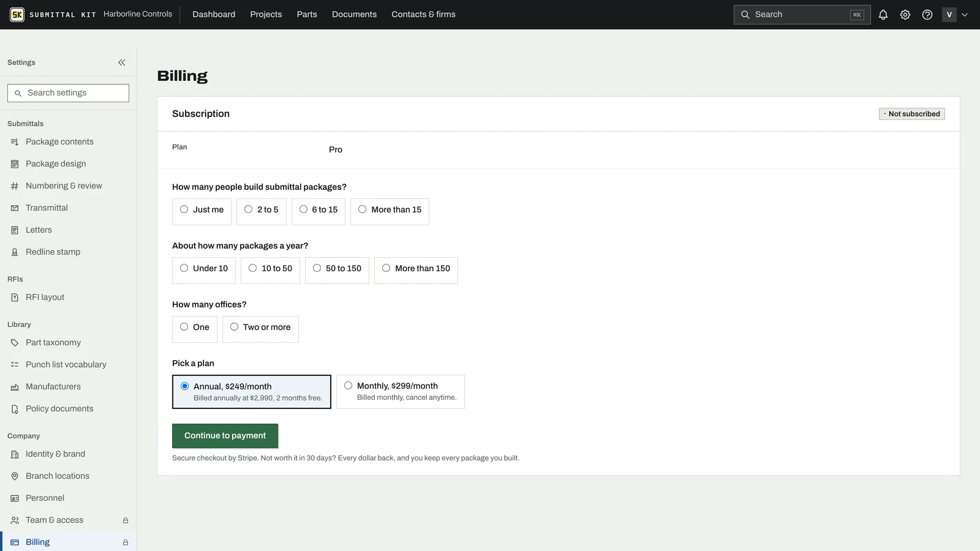Click the Submittal Kit logo icon
Screen dimensions: 980x551
pyautogui.click(x=17, y=15)
